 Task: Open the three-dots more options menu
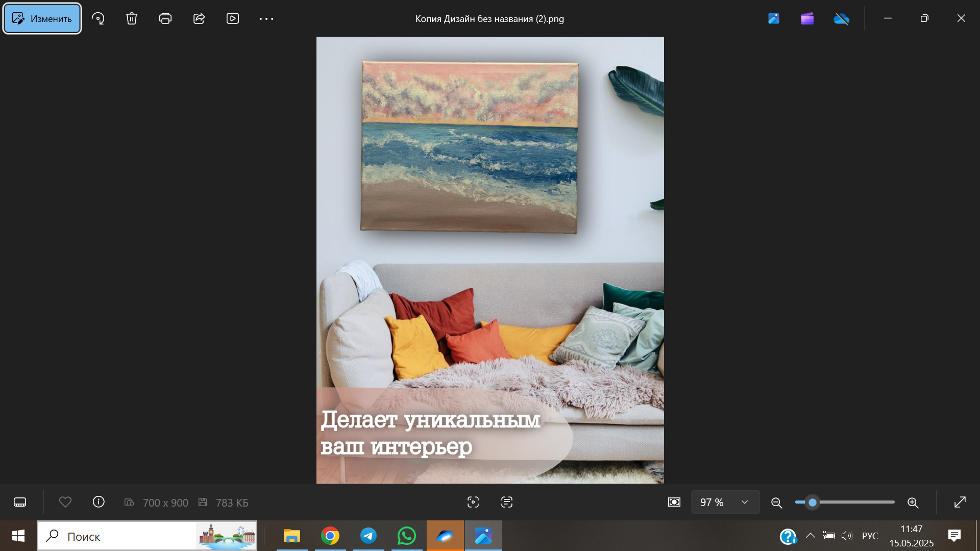click(266, 19)
